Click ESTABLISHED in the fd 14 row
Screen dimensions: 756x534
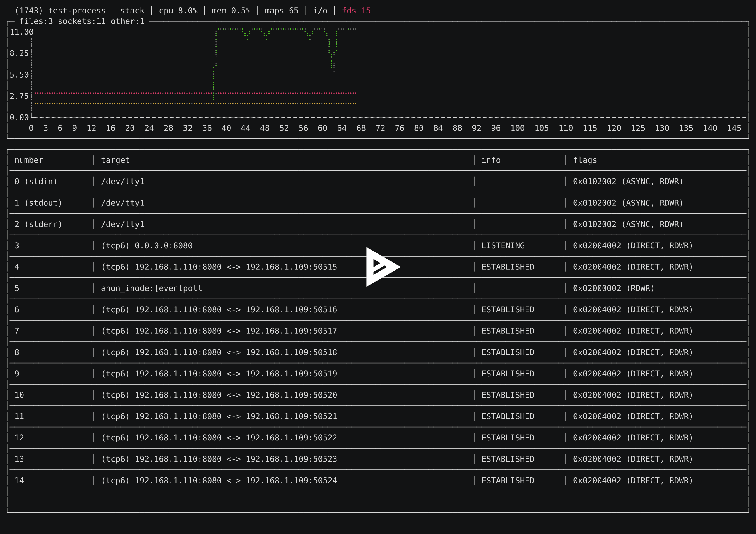(x=508, y=481)
